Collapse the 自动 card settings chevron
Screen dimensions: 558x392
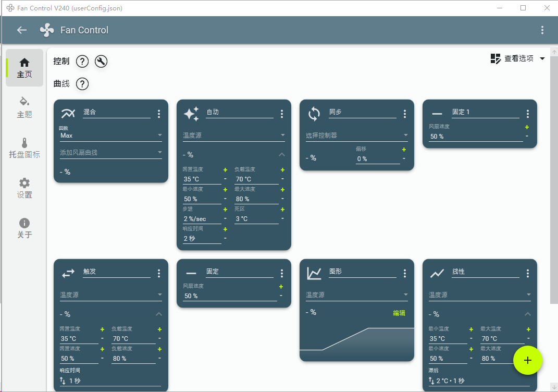click(282, 155)
